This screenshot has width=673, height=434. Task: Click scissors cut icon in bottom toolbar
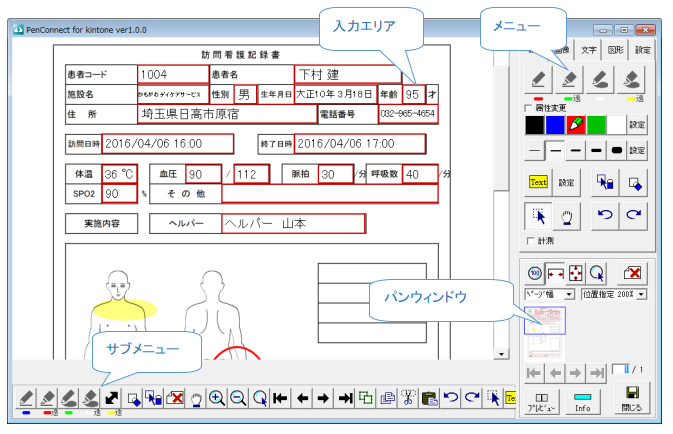(x=408, y=397)
